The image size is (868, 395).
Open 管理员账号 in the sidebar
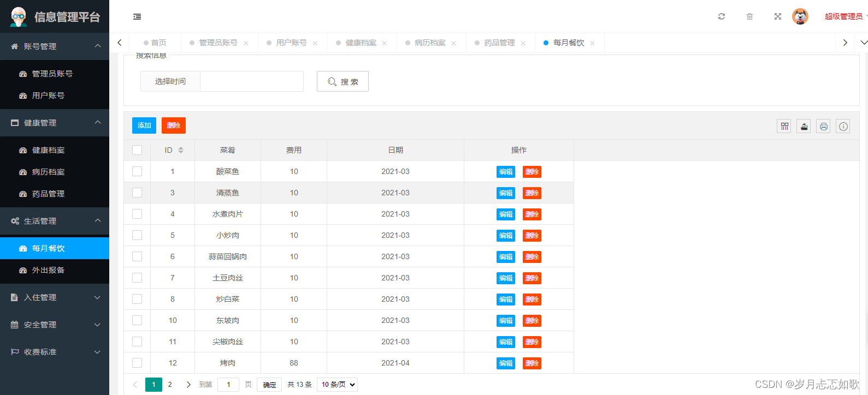[55, 74]
